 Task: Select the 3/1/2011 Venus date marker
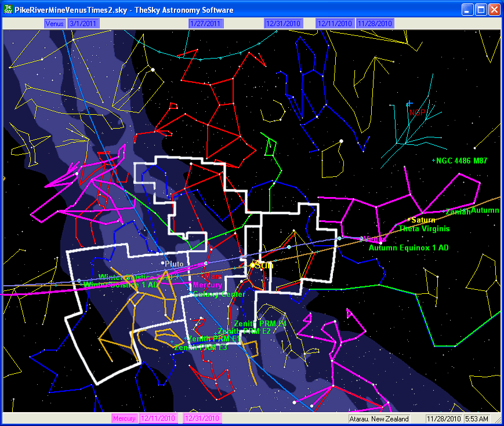[x=84, y=24]
